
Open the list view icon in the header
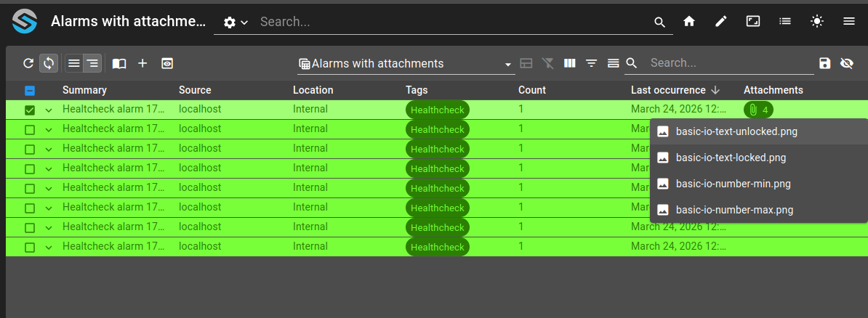click(x=785, y=22)
